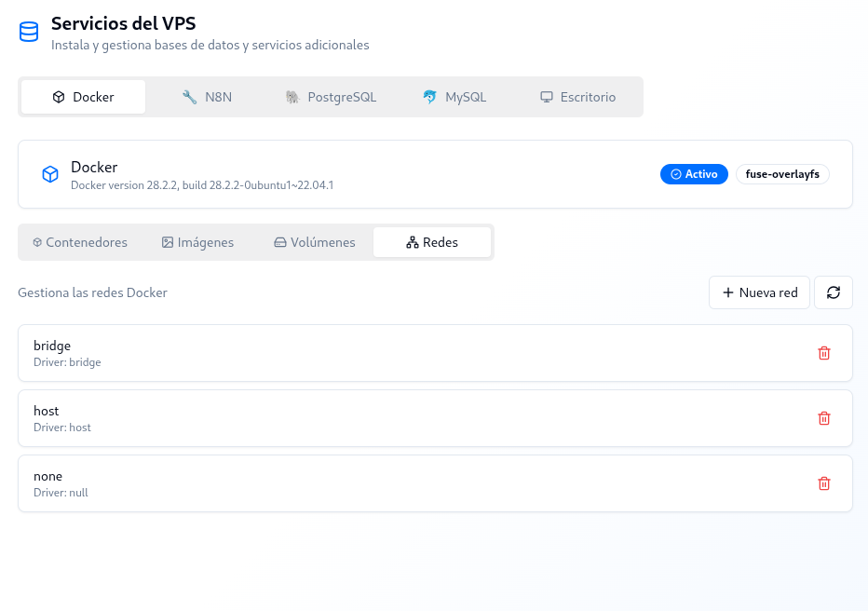
Task: Click the database icon beside Servicios del VPS
Action: (29, 32)
